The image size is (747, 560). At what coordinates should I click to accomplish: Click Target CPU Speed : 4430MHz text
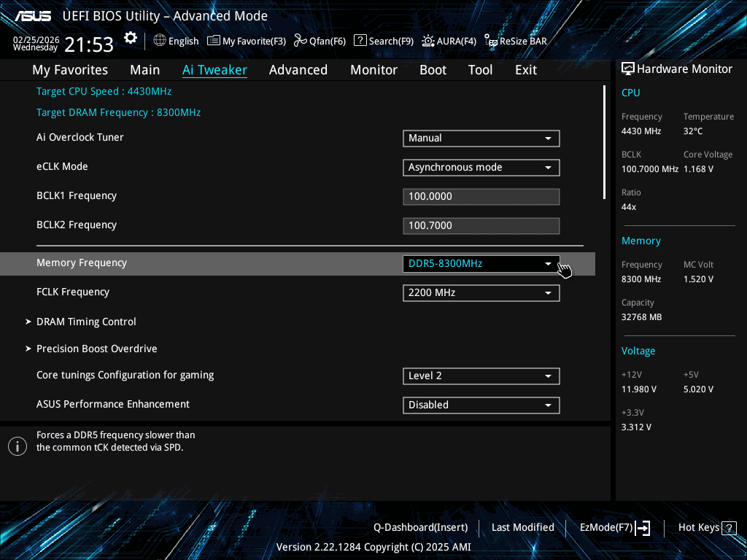tap(104, 91)
